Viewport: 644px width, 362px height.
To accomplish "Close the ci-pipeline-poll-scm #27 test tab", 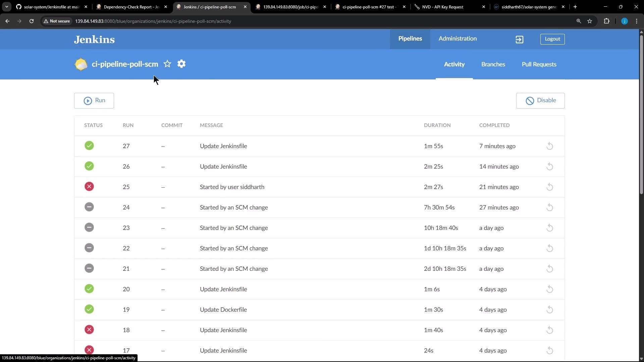I will pos(404,7).
